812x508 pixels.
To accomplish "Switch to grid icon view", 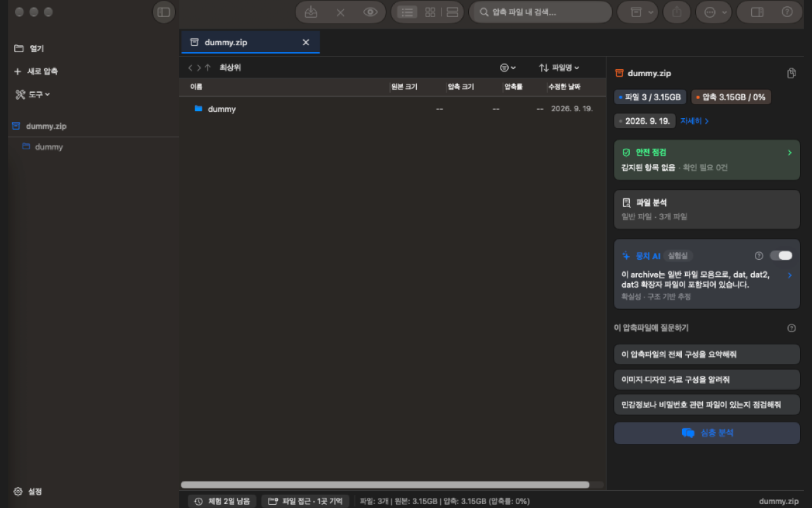I will click(x=430, y=12).
